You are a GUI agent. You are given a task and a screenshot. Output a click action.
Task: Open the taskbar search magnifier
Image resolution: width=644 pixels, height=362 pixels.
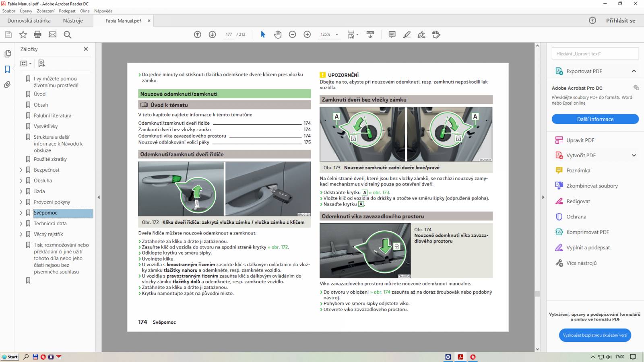26,357
